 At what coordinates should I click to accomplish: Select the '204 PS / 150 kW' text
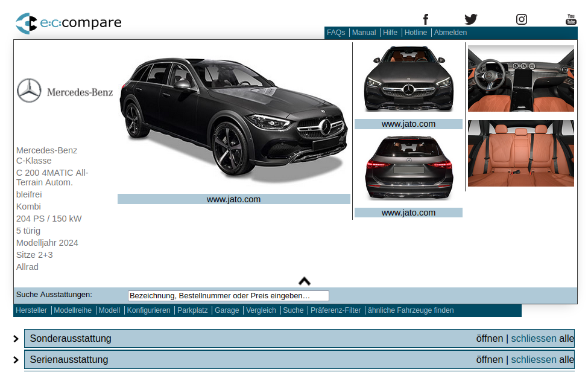coord(49,219)
